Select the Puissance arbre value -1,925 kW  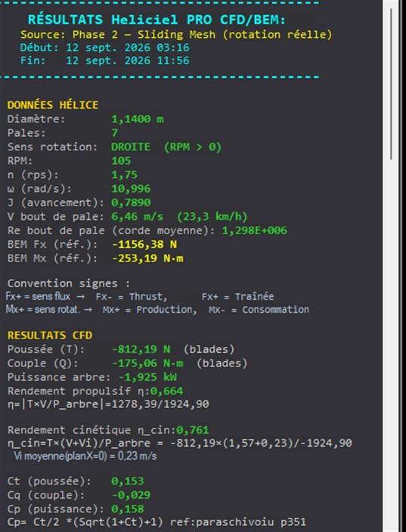(x=147, y=377)
